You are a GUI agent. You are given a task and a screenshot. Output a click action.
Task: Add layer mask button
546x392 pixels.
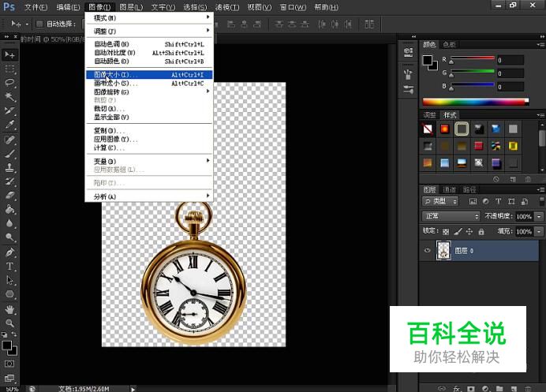471,388
